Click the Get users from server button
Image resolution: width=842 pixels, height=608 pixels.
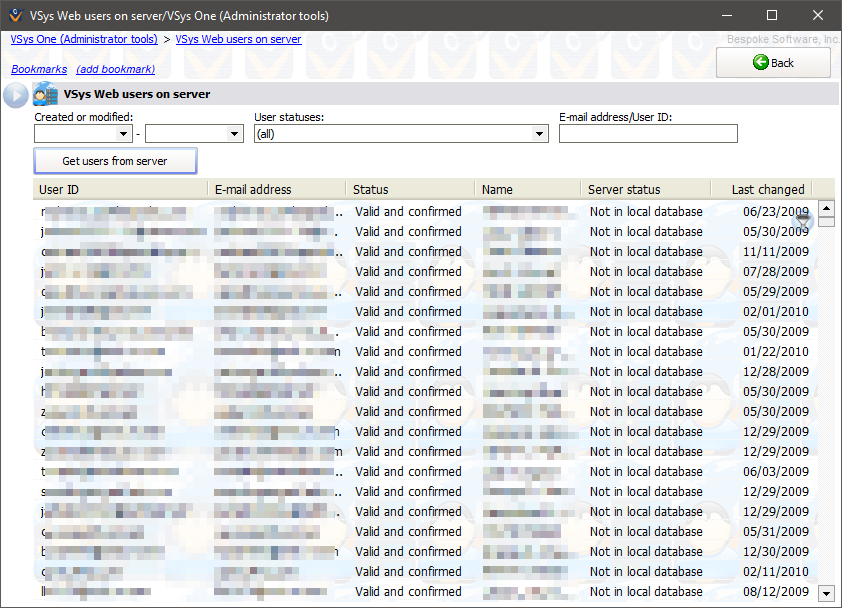coord(115,161)
